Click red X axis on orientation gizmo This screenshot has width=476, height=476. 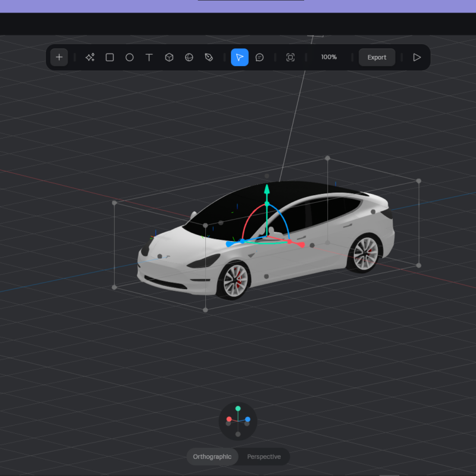click(229, 419)
